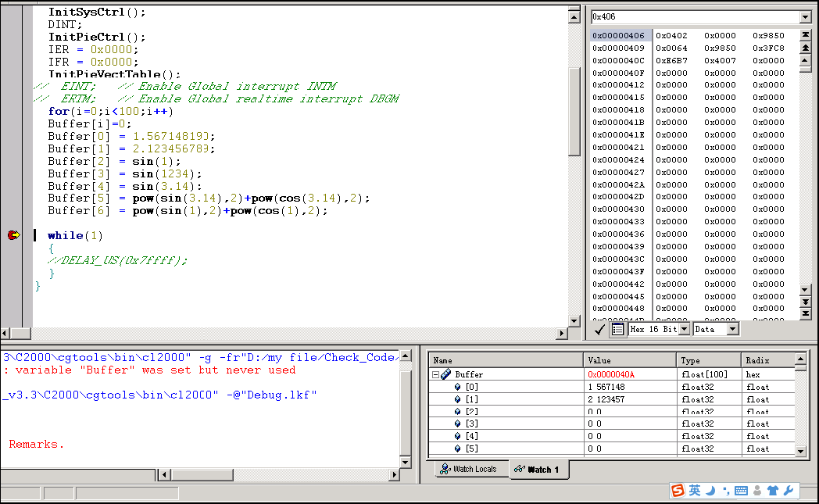Open the wrench tools icon in the IME bar

(789, 491)
